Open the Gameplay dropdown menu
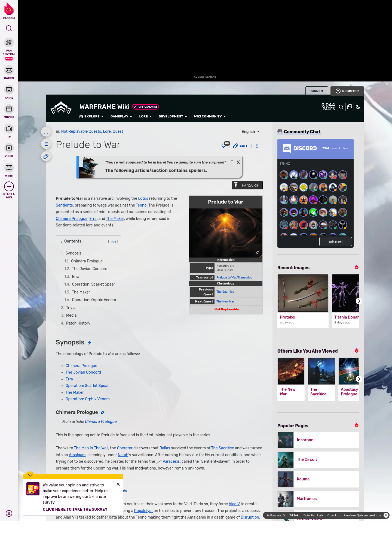Image resolution: width=392 pixels, height=545 pixels. tap(121, 116)
